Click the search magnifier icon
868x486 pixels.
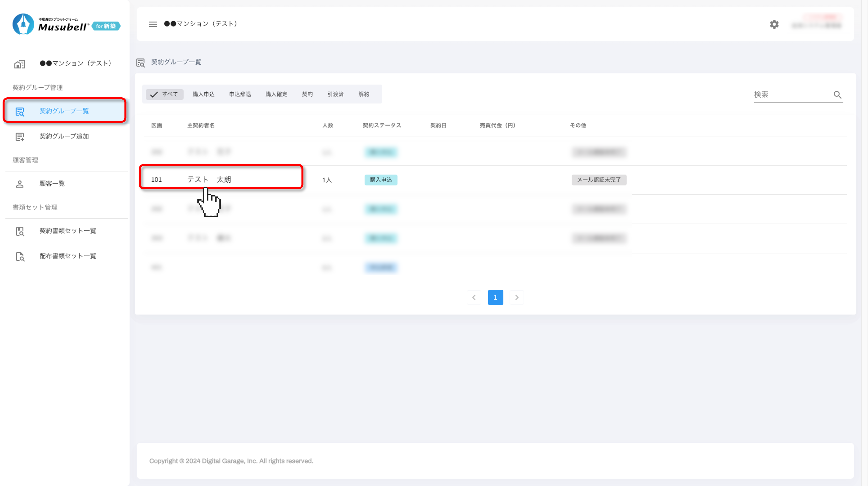pos(837,95)
